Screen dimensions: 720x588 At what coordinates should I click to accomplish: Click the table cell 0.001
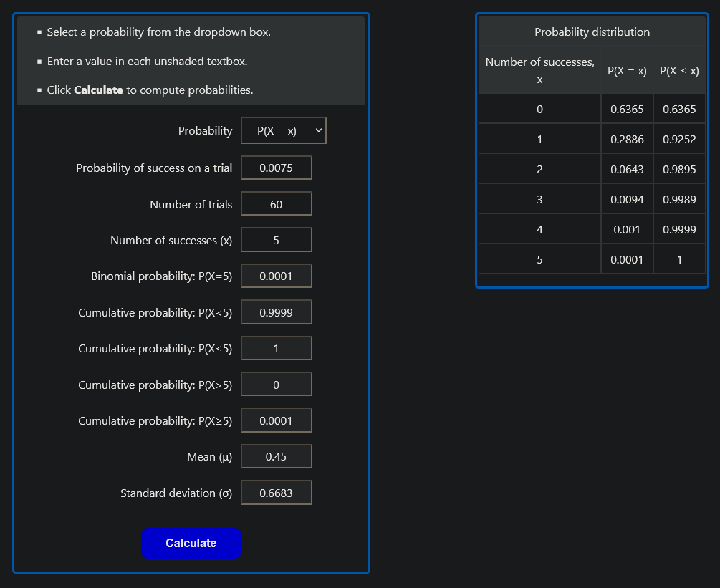[627, 229]
